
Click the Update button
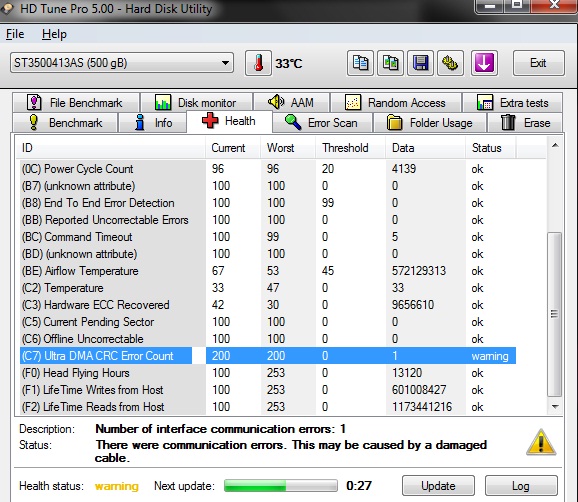[438, 486]
